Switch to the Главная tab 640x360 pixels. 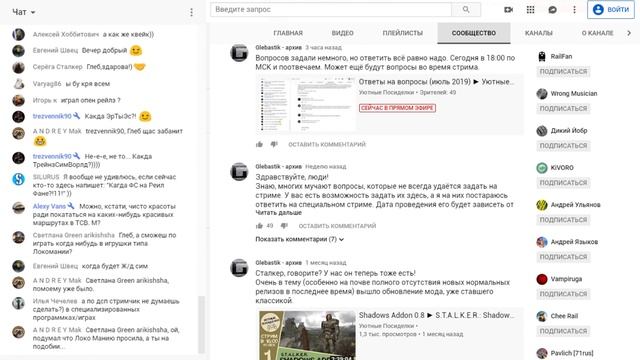pyautogui.click(x=288, y=33)
